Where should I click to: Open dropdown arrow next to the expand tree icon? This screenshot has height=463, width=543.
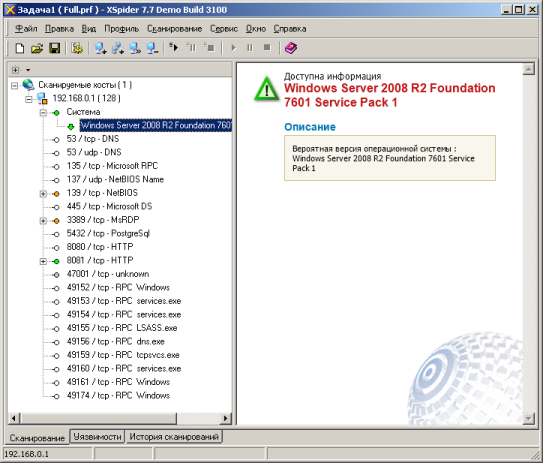pyautogui.click(x=28, y=70)
